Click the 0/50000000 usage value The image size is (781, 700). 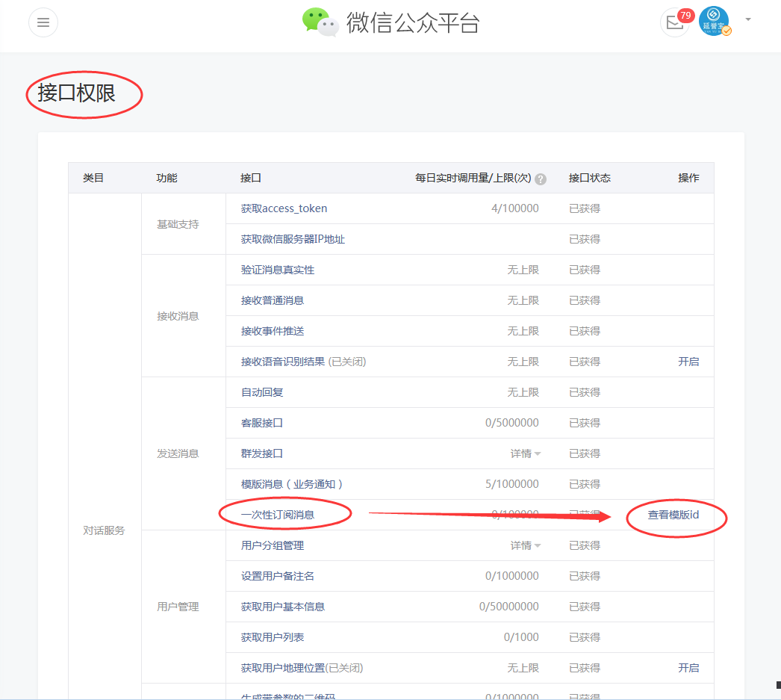pyautogui.click(x=509, y=607)
